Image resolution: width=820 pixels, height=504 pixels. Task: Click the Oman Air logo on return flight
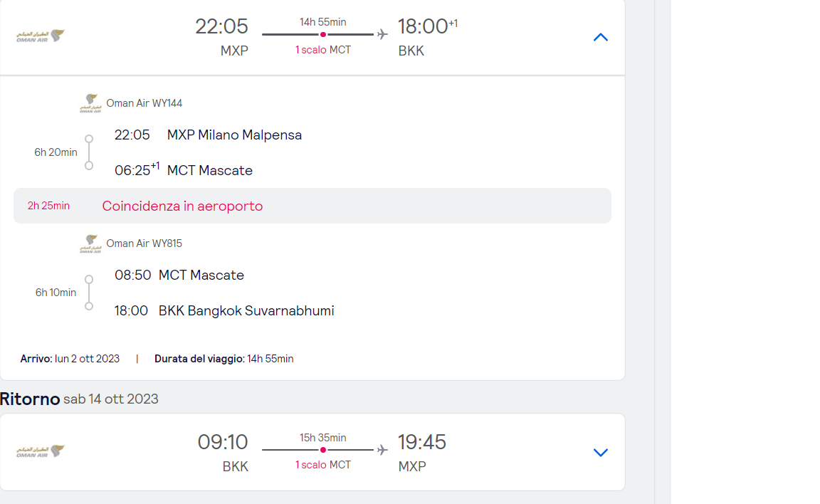click(41, 451)
